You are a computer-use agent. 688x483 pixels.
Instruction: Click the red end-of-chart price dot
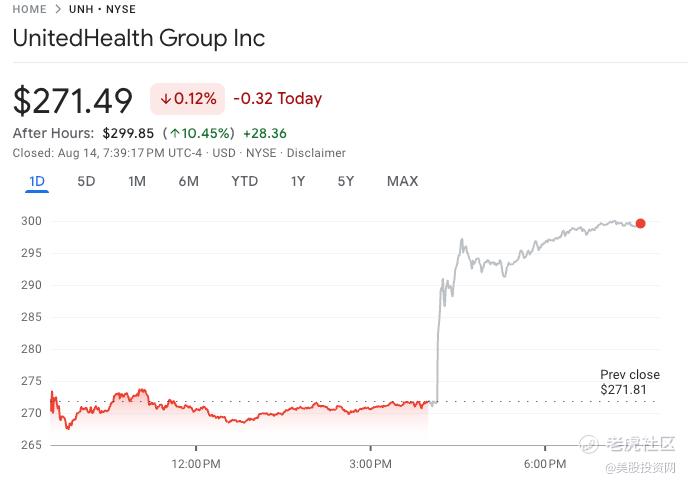[640, 224]
